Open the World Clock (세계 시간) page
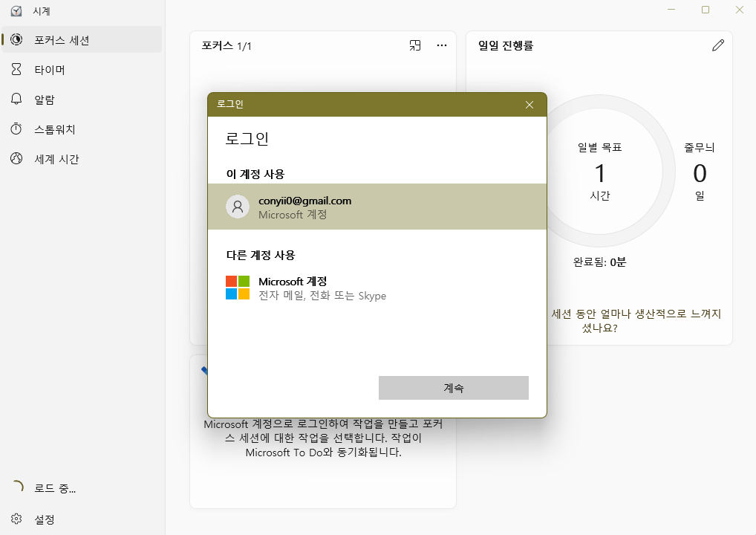756x535 pixels. [82, 159]
